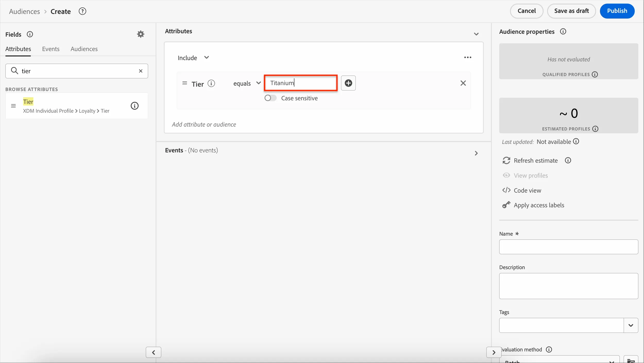Collapse the Attributes section chevron
The width and height of the screenshot is (644, 363).
pyautogui.click(x=476, y=34)
